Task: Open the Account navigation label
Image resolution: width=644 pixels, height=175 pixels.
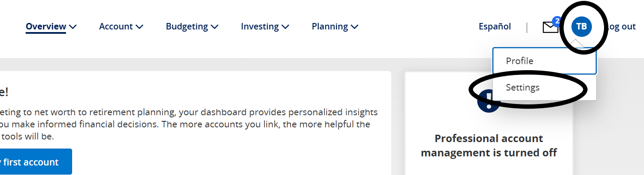Action: click(116, 26)
